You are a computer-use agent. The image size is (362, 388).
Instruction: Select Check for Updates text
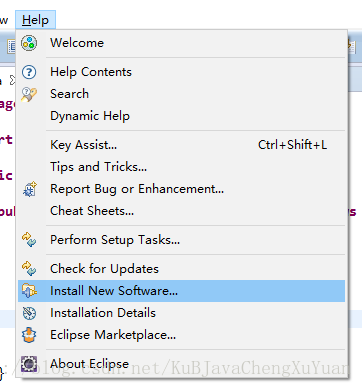click(x=104, y=269)
